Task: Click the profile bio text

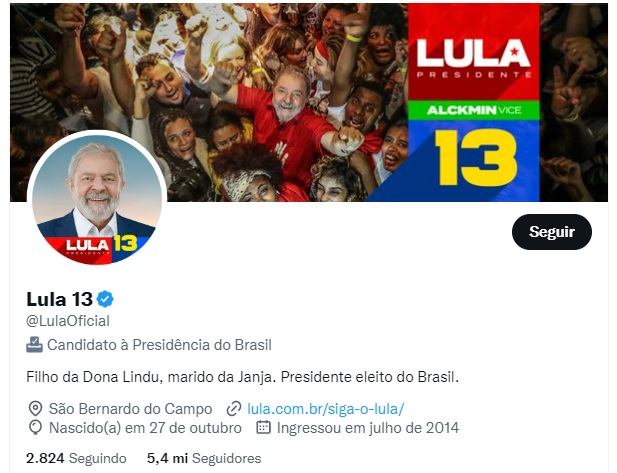Action: tap(242, 377)
